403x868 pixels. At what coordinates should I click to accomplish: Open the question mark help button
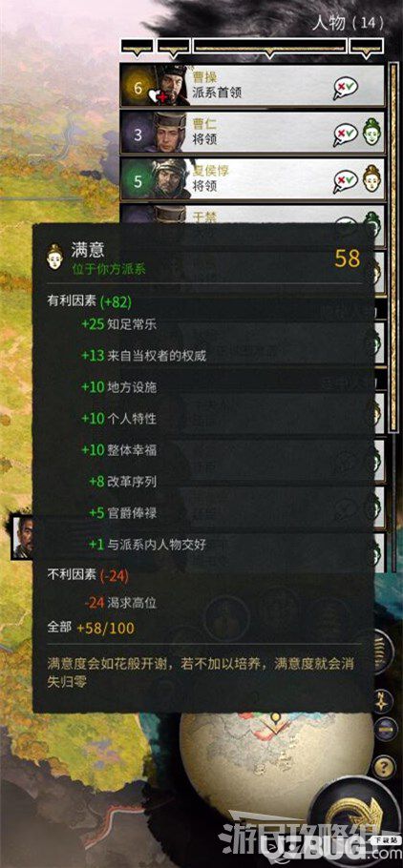(385, 767)
